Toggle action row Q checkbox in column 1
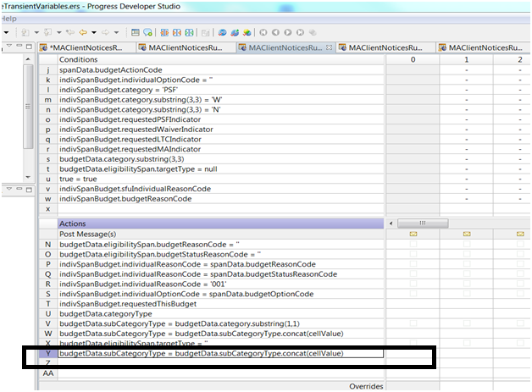Image resolution: width=532 pixels, height=392 pixels. coord(467,273)
